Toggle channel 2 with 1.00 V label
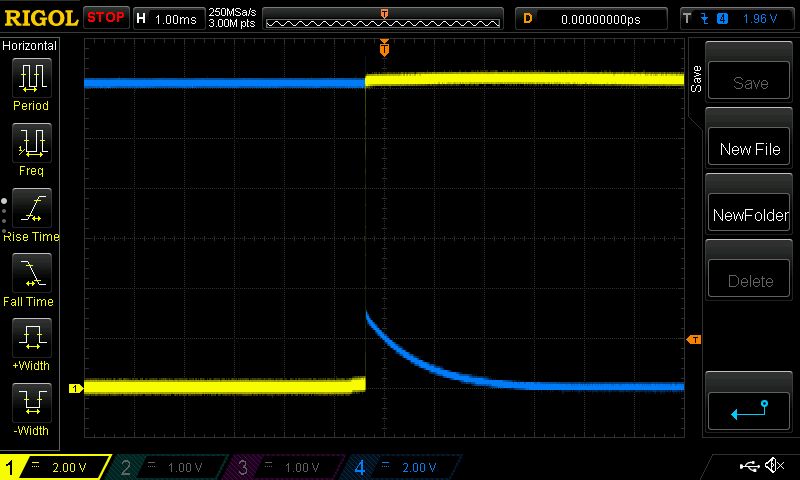 pos(168,467)
